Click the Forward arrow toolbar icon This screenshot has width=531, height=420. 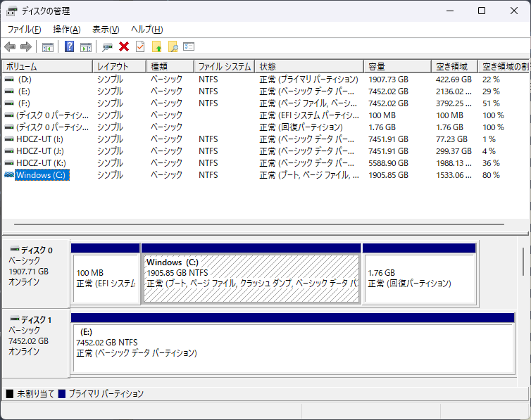point(26,47)
